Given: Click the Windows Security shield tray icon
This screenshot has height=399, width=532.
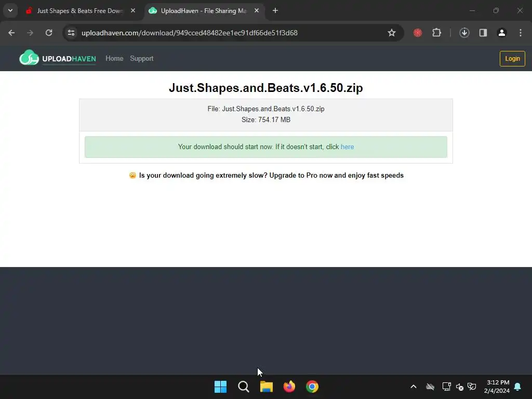Looking at the screenshot, I should click(472, 387).
